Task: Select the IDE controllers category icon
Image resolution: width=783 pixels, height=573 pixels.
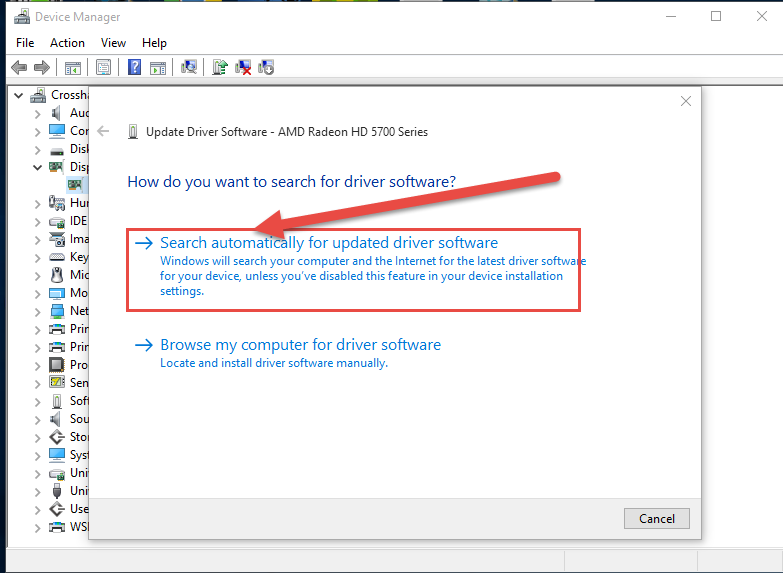Action: click(57, 222)
